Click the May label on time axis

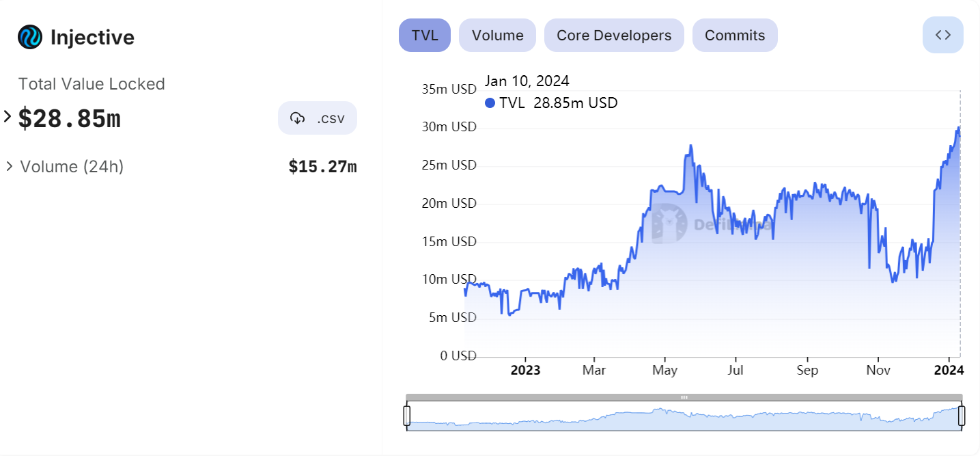click(x=664, y=371)
